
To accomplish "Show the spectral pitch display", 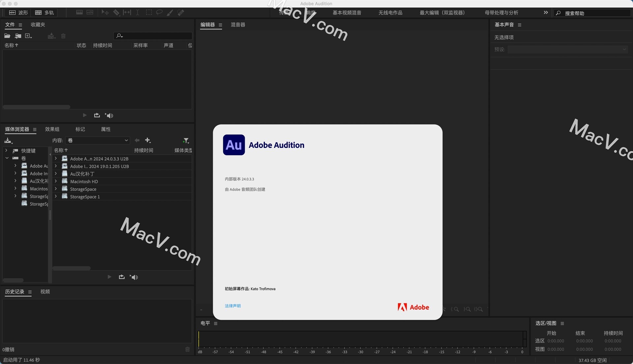I will pos(90,13).
